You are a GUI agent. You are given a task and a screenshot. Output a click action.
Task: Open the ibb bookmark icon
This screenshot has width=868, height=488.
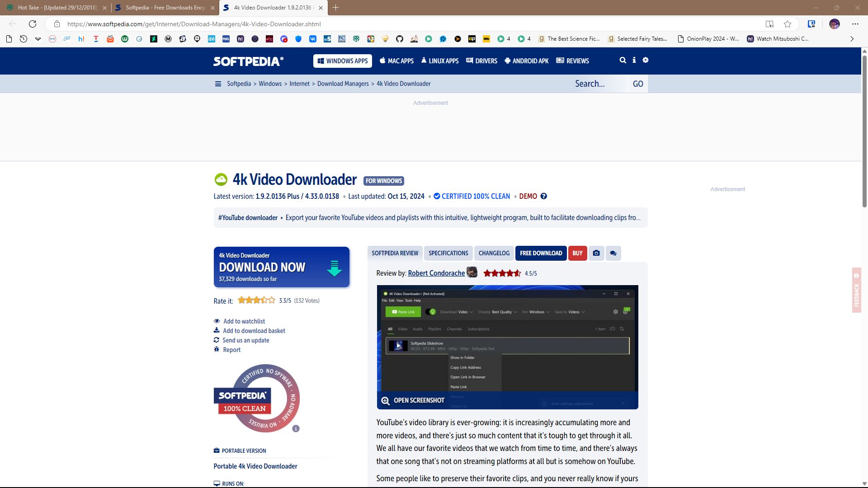[212, 39]
